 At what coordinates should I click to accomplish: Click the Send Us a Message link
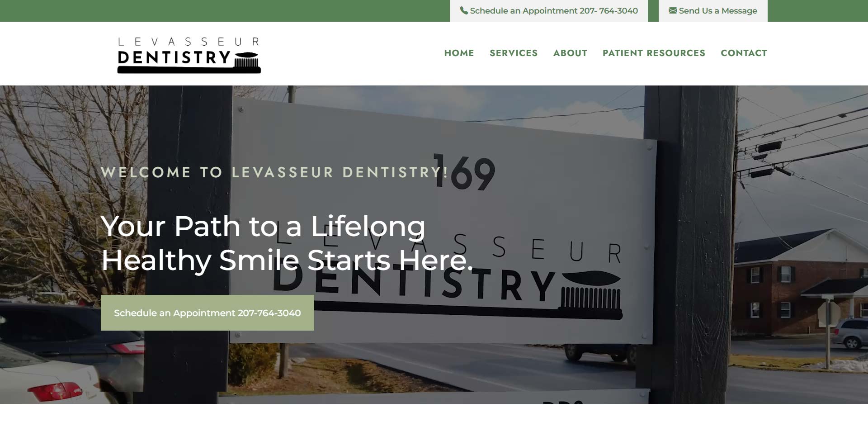(713, 10)
